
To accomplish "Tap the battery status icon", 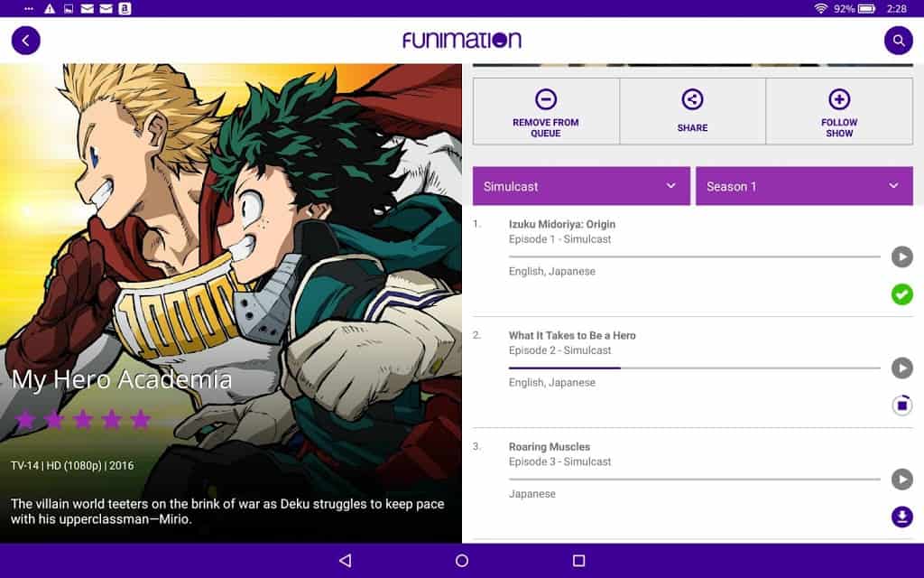I will pos(867,8).
